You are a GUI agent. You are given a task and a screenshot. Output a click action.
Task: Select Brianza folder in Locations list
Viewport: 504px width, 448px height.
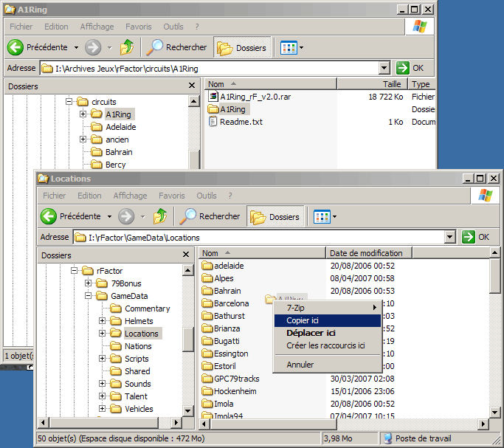pos(221,328)
